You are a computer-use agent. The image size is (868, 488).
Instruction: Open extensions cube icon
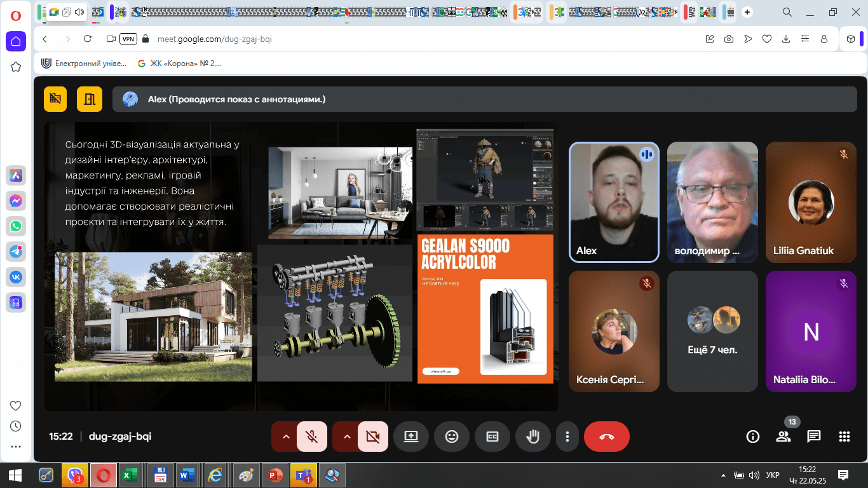click(x=851, y=39)
